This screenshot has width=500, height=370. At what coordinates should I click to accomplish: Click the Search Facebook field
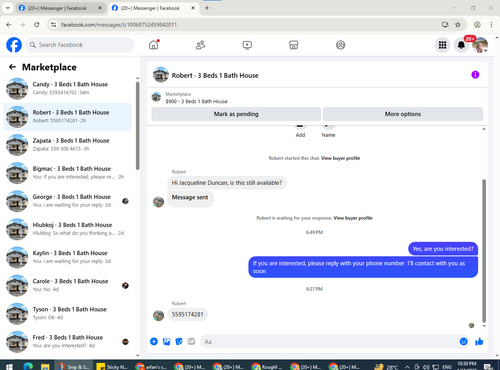80,45
